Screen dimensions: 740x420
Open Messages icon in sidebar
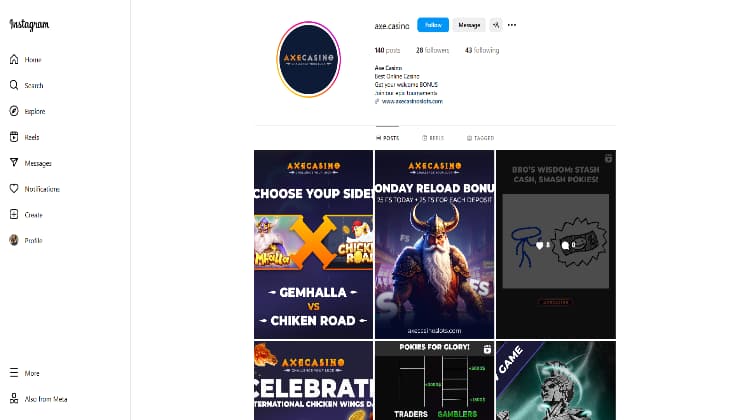[x=14, y=163]
